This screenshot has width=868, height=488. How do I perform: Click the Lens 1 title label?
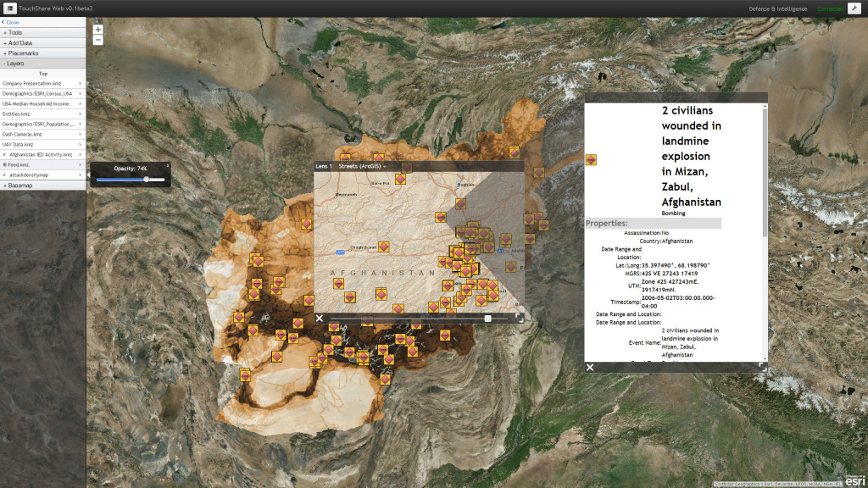323,166
